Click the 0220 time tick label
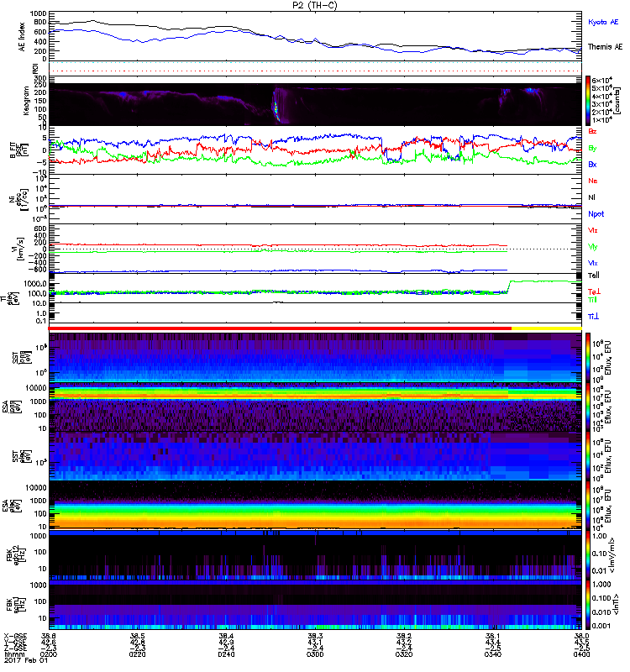This screenshot has width=630, height=672. (x=137, y=654)
